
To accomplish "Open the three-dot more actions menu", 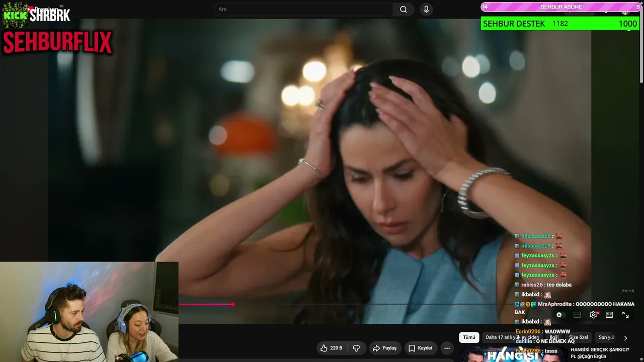I will [x=447, y=348].
